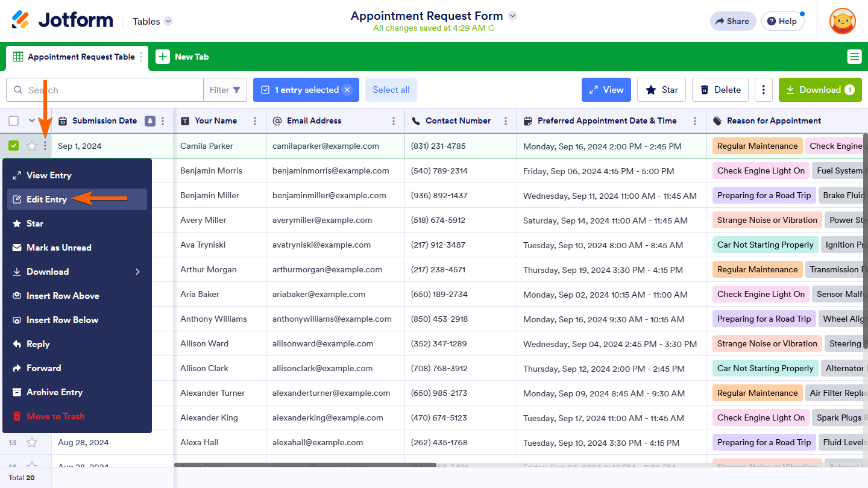
Task: Click the Star toolbar button
Action: (x=662, y=90)
